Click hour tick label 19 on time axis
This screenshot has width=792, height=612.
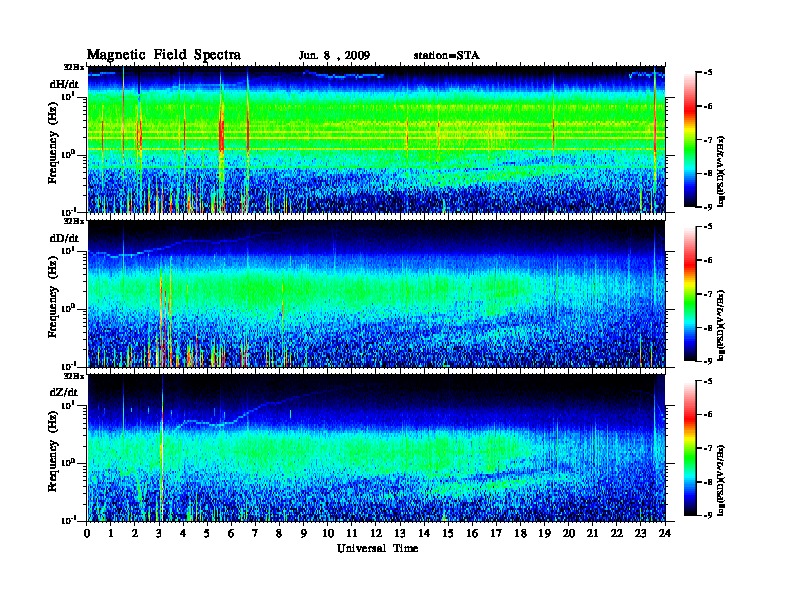pos(544,533)
